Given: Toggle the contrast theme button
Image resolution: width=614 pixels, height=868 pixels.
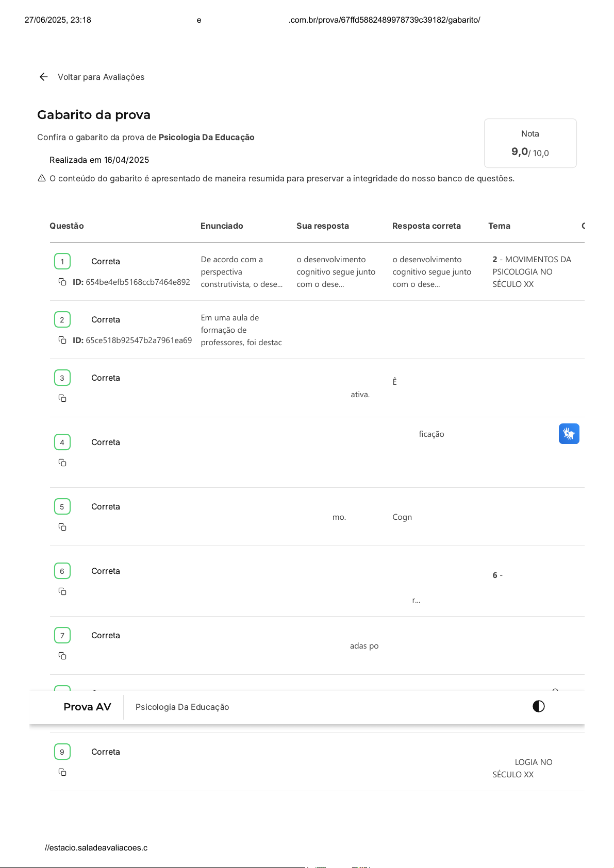Looking at the screenshot, I should click(x=538, y=706).
